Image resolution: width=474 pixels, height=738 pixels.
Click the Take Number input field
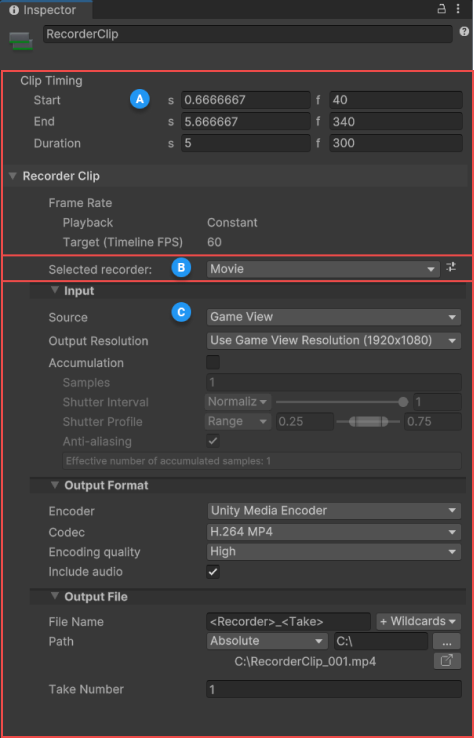click(x=334, y=689)
